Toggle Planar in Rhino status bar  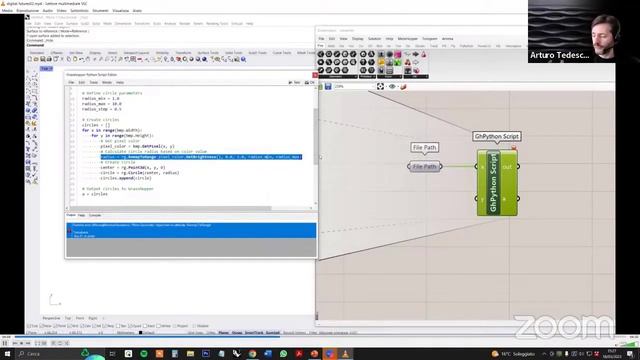click(x=223, y=333)
